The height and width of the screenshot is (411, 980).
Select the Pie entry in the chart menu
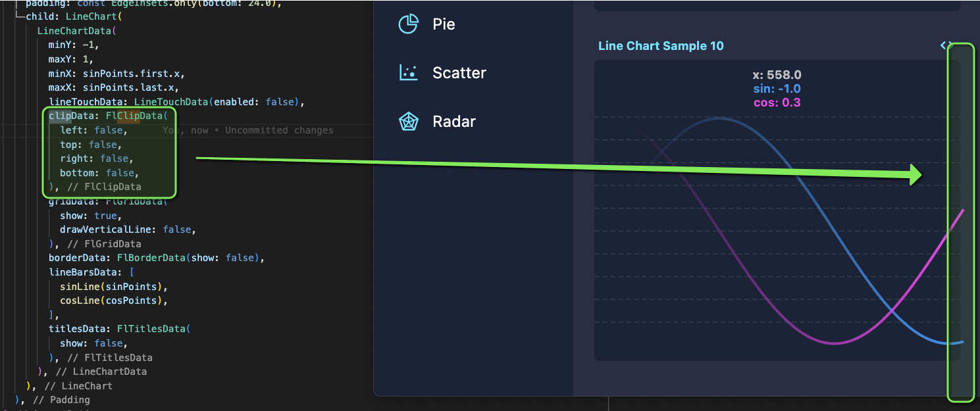click(x=445, y=24)
